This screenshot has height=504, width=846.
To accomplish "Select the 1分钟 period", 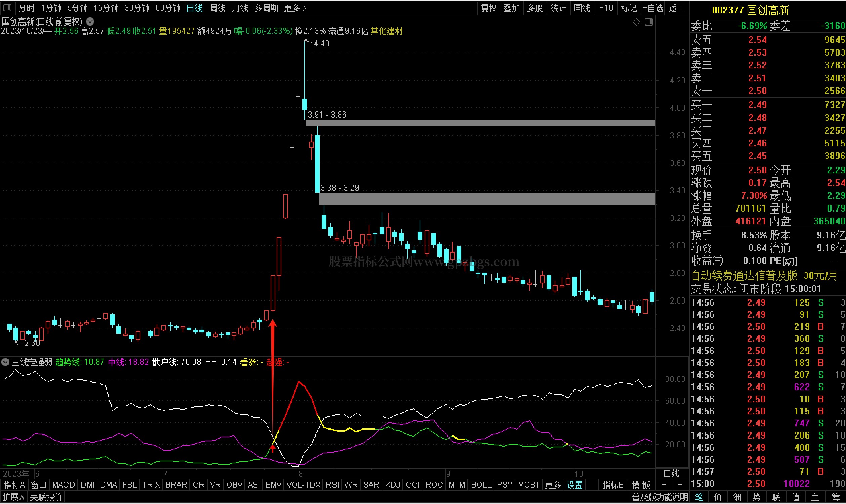I will coord(51,8).
